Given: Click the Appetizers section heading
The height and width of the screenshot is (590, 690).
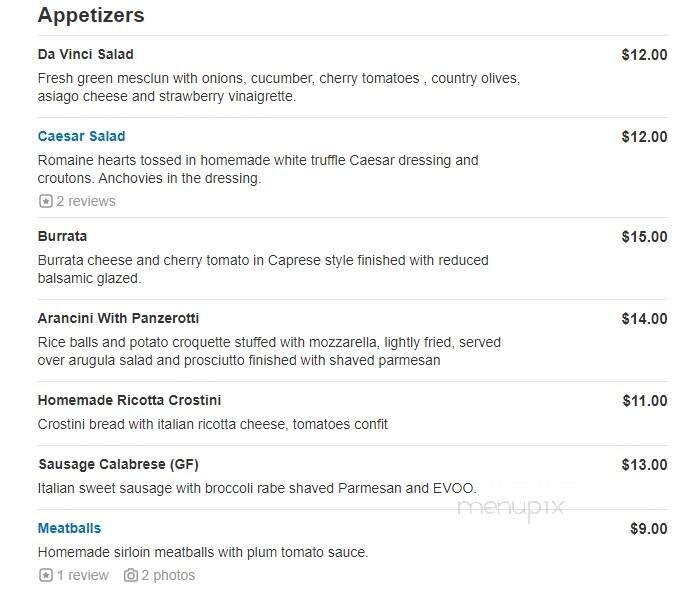Looking at the screenshot, I should click(91, 15).
